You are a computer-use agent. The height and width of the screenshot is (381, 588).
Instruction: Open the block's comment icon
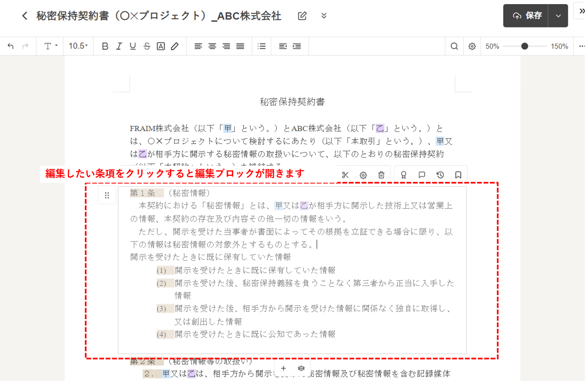coord(422,175)
